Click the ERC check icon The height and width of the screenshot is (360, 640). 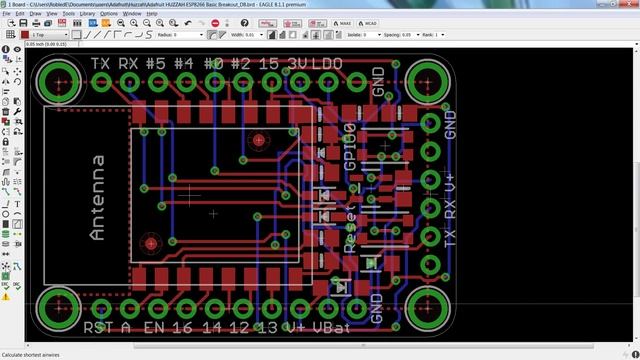tap(5, 286)
